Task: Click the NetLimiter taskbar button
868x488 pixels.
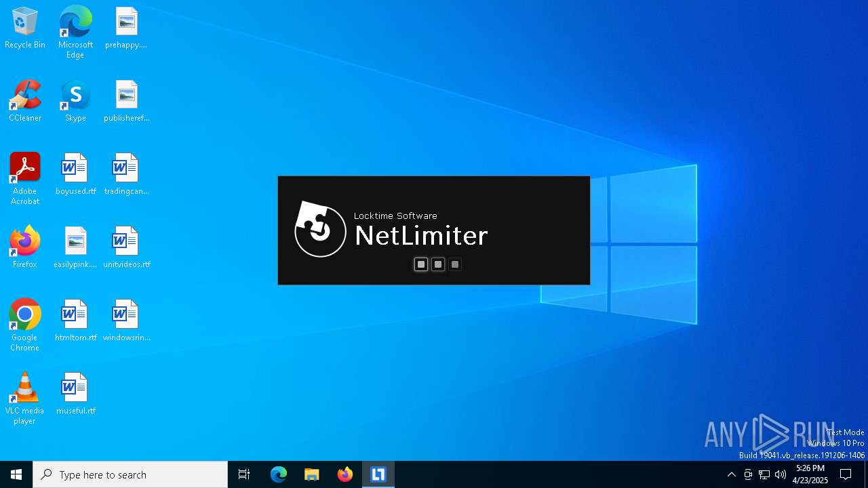Action: pyautogui.click(x=378, y=474)
